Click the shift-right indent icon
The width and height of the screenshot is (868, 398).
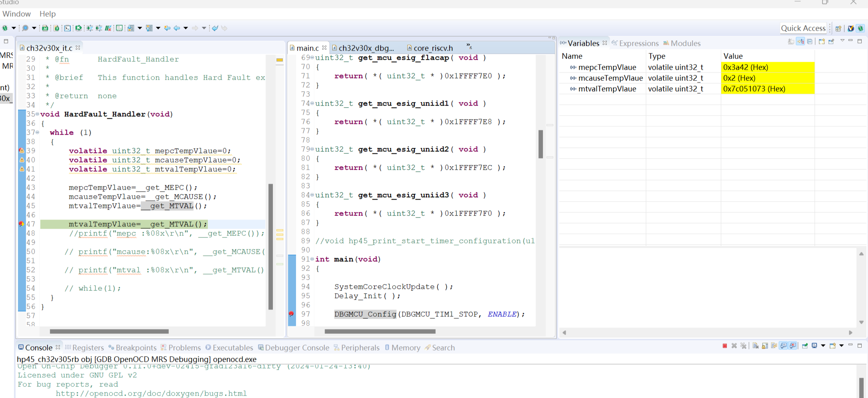click(89, 28)
